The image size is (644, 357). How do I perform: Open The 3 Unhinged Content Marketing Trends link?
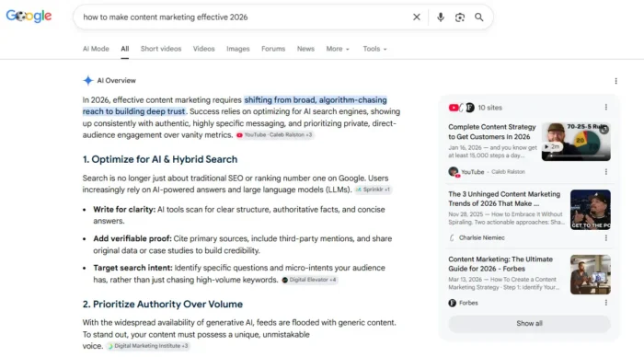(x=504, y=199)
